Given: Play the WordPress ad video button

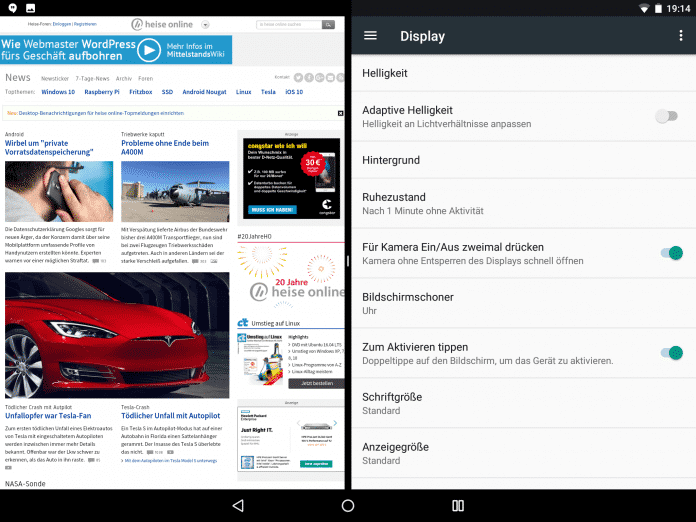Looking at the screenshot, I should (x=149, y=50).
